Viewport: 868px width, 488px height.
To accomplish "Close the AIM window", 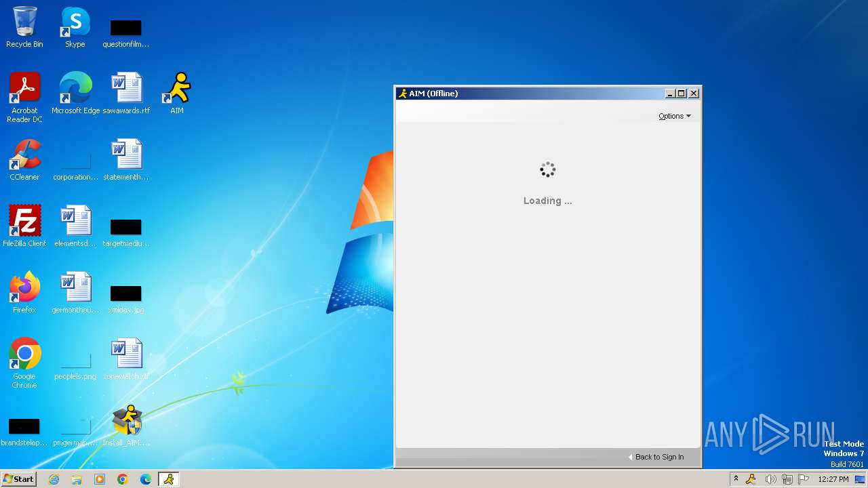I will click(x=694, y=94).
